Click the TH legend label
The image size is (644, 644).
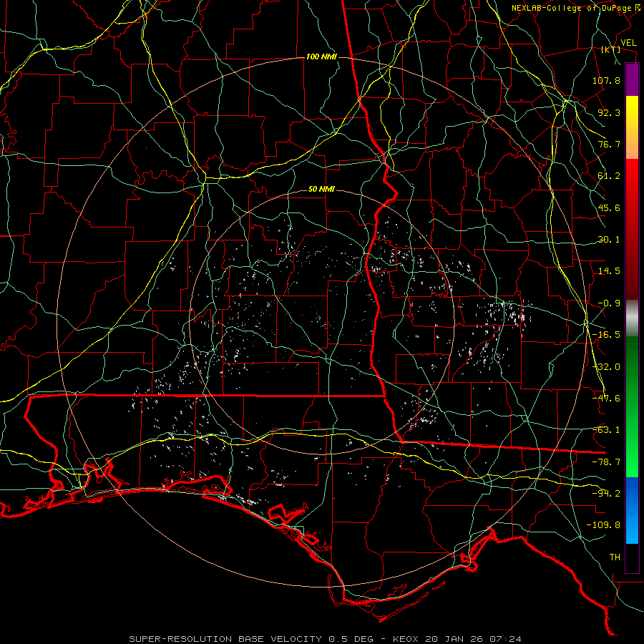click(x=615, y=557)
